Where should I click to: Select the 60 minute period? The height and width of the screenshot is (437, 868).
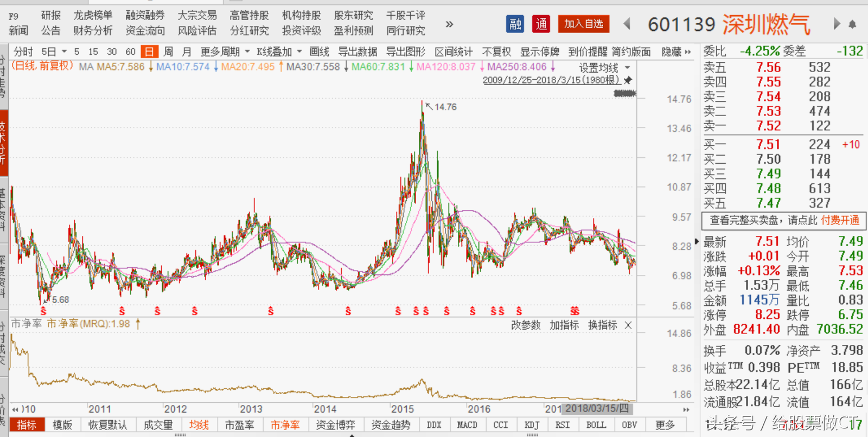click(130, 52)
